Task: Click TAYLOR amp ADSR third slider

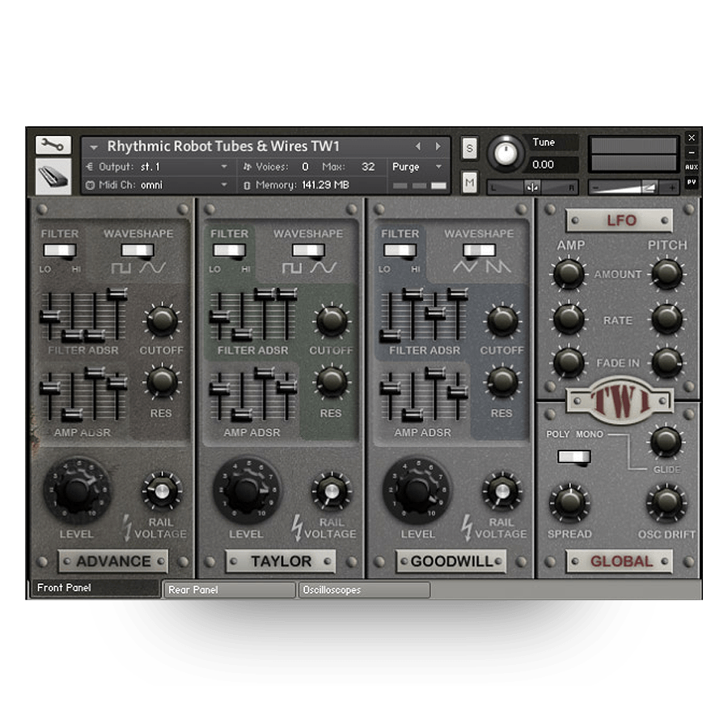Action: [265, 372]
